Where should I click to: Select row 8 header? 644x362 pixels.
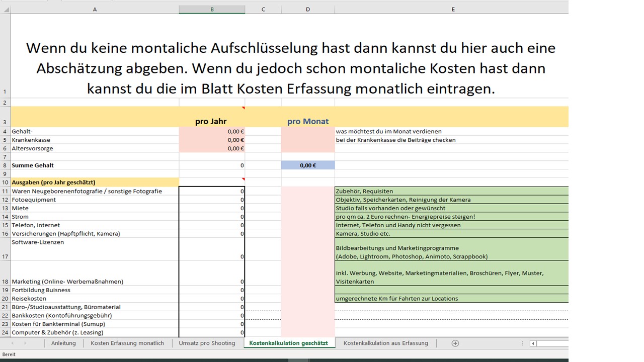point(5,165)
